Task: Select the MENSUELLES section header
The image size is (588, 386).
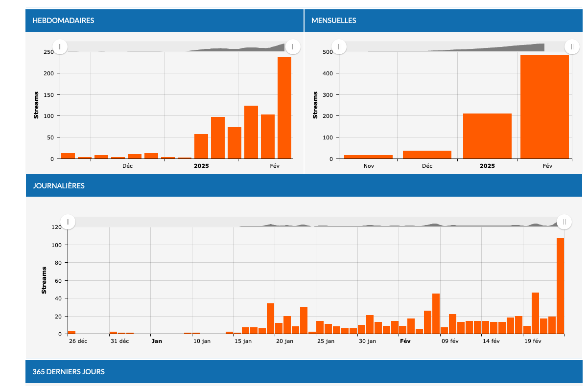Action: click(x=443, y=21)
